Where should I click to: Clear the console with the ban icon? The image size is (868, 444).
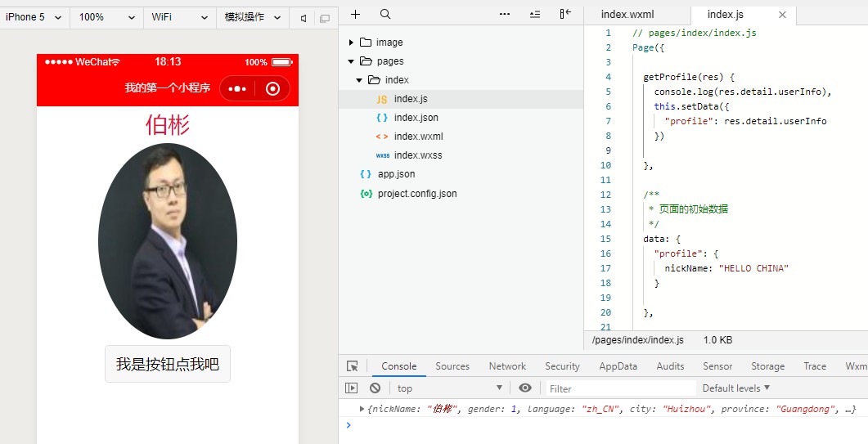[x=375, y=388]
